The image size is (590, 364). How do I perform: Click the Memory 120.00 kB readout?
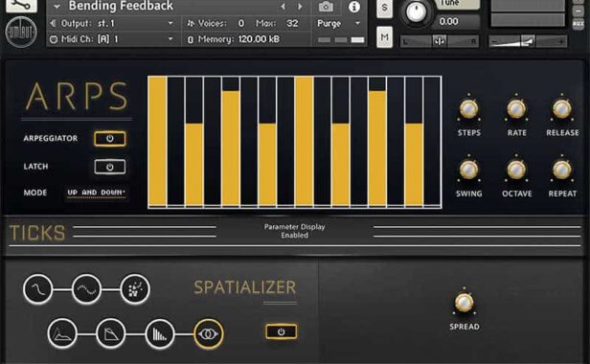coord(238,39)
